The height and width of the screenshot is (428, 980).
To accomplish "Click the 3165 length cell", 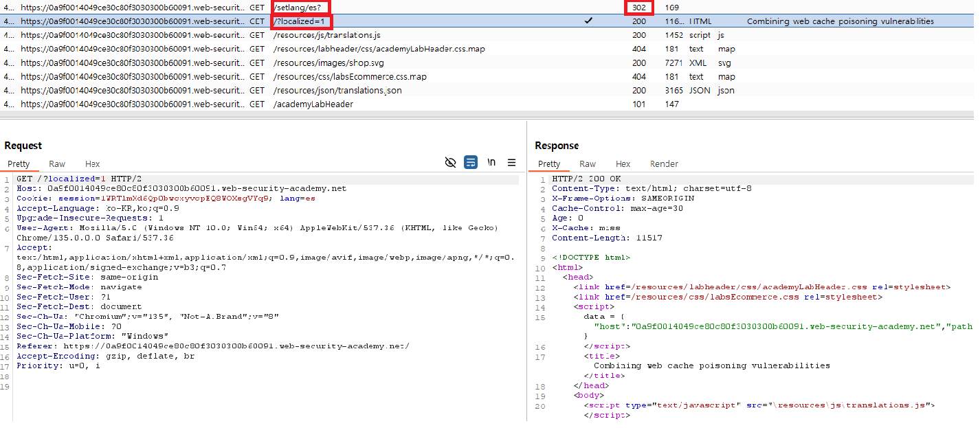I will [x=674, y=90].
